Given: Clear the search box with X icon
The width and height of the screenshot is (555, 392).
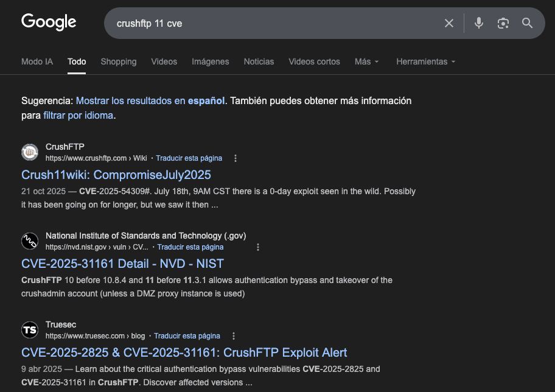Looking at the screenshot, I should point(449,23).
